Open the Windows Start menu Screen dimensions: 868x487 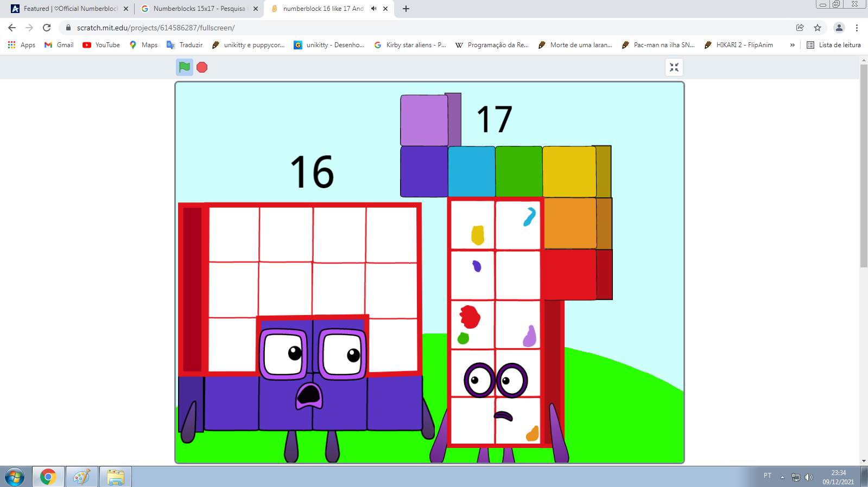[15, 477]
